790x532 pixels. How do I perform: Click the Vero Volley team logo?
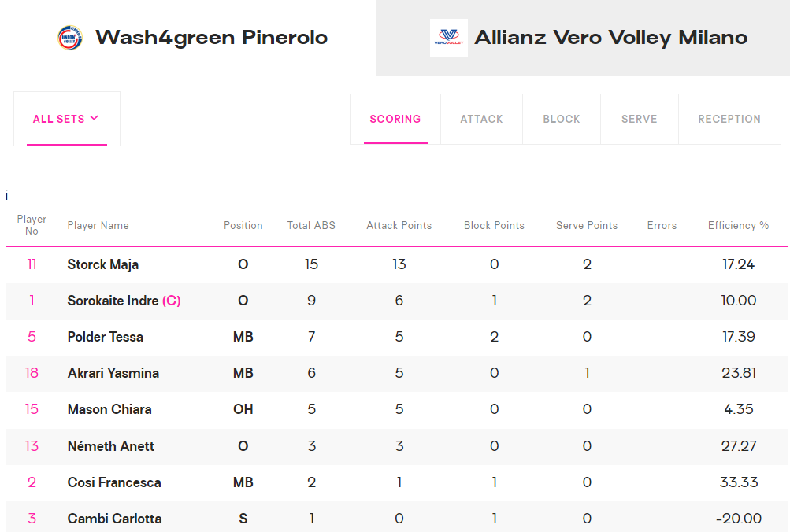tap(448, 38)
